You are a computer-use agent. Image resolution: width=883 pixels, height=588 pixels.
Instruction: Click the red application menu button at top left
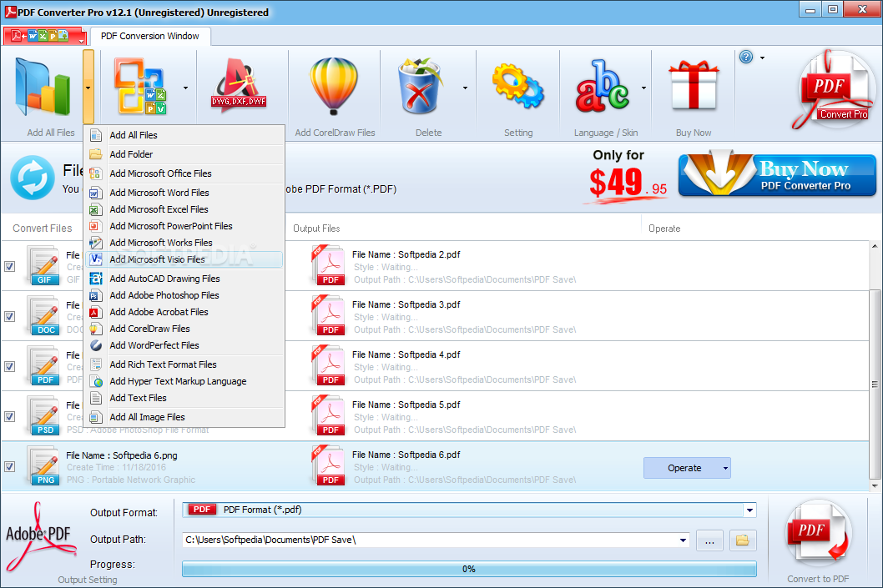click(44, 36)
